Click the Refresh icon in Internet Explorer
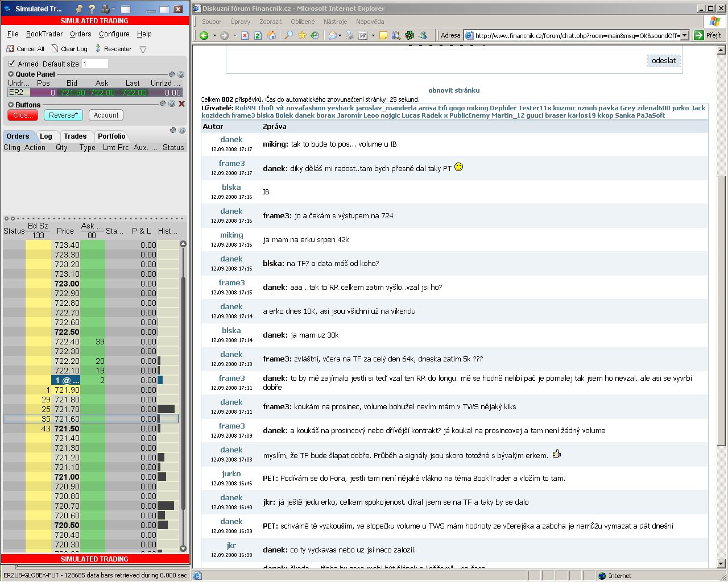The image size is (728, 582). pos(258,35)
